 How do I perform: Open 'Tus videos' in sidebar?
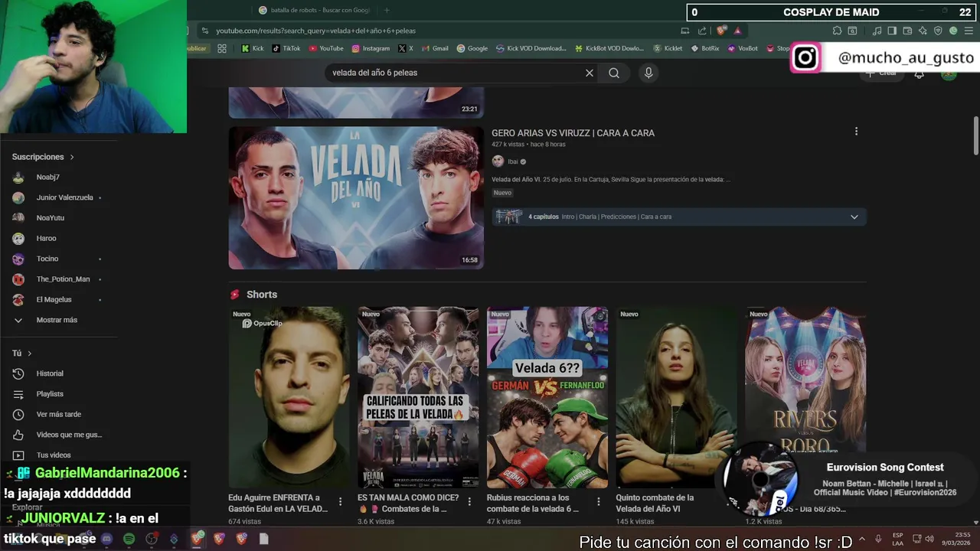tap(54, 455)
